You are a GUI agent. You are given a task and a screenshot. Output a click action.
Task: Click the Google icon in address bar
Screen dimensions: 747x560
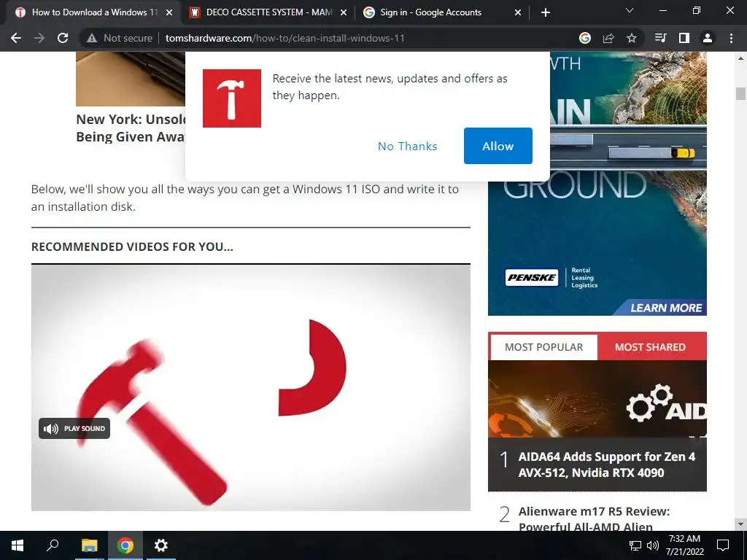[585, 38]
